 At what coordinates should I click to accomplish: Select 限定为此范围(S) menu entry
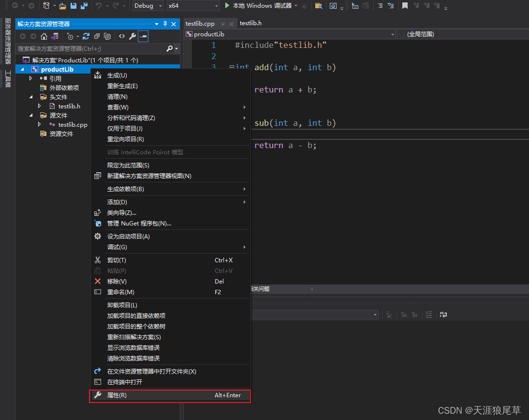coord(170,165)
